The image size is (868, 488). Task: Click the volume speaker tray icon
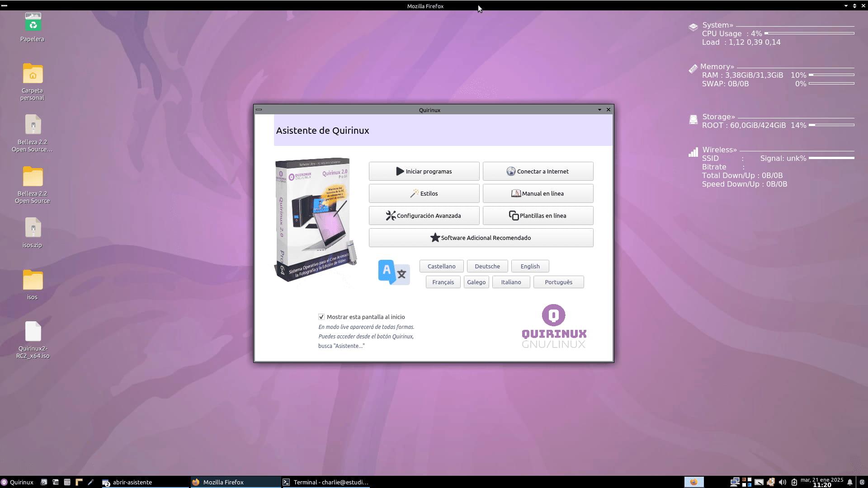click(783, 482)
